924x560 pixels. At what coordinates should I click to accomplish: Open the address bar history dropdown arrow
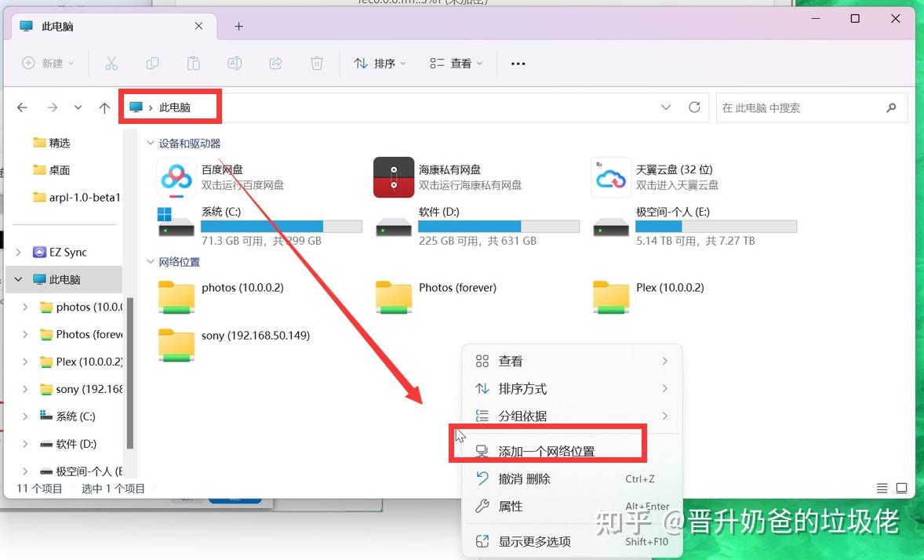tap(666, 107)
